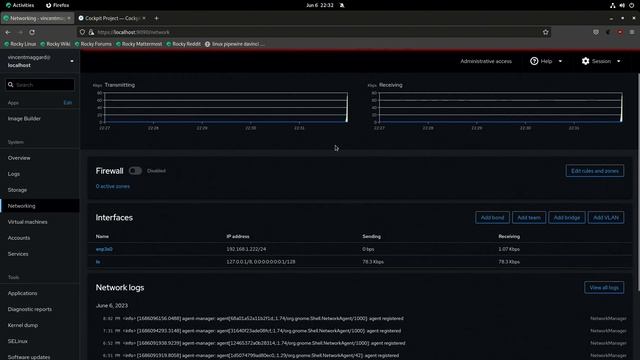Switch to the Cockpit Project browser tab
Viewport: 640px width, 360px height.
click(112, 18)
